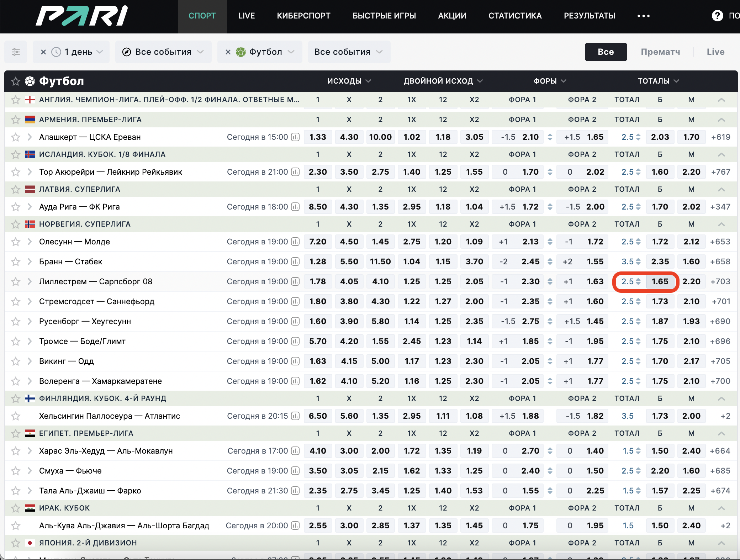Viewport: 740px width, 560px height.
Task: Open the filter settings sliders icon
Action: pyautogui.click(x=16, y=52)
